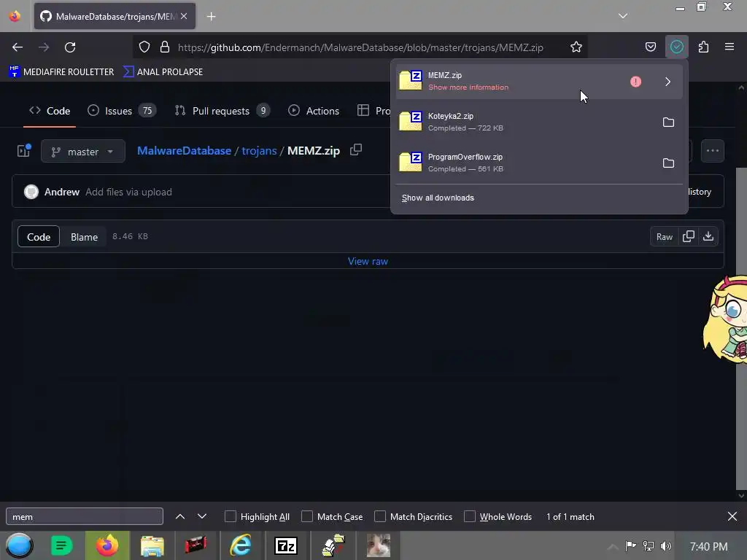This screenshot has height=560, width=747.
Task: Click the MEMZ.zip warning exclamation icon
Action: click(x=635, y=82)
